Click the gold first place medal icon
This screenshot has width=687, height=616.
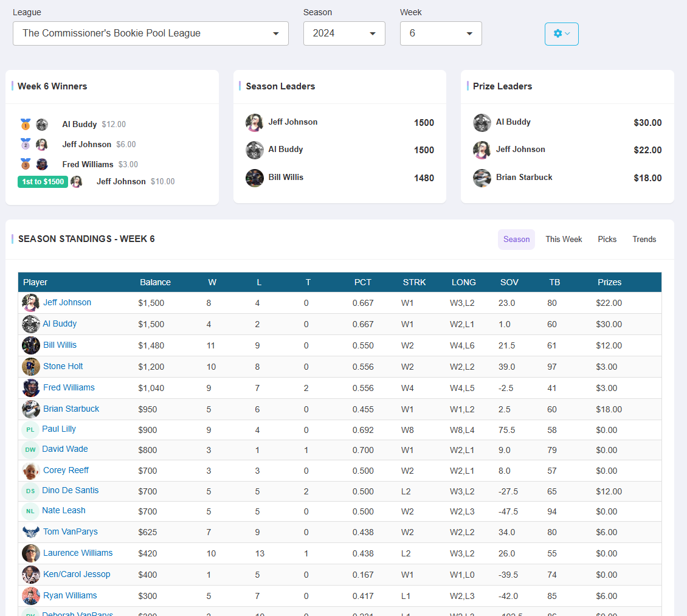click(x=24, y=124)
